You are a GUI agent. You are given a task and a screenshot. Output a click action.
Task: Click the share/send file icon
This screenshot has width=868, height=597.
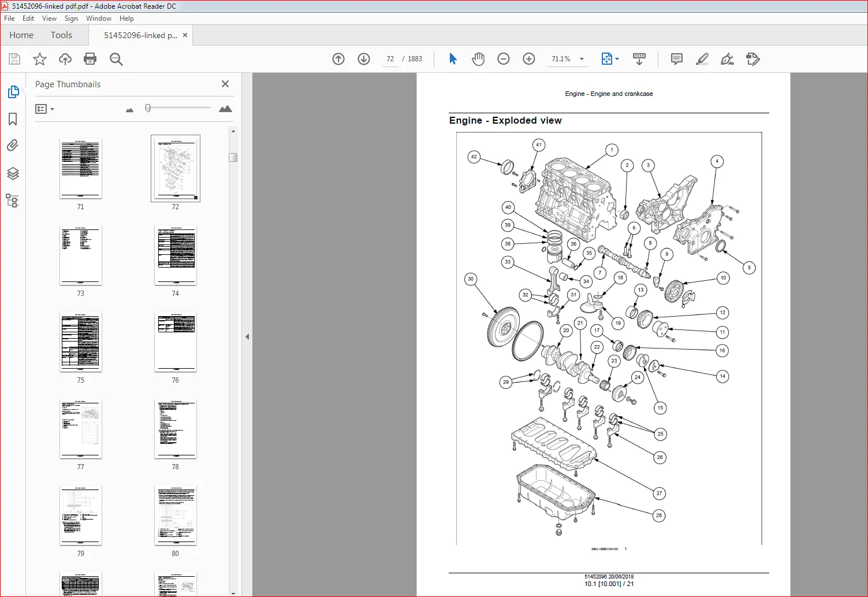click(752, 59)
